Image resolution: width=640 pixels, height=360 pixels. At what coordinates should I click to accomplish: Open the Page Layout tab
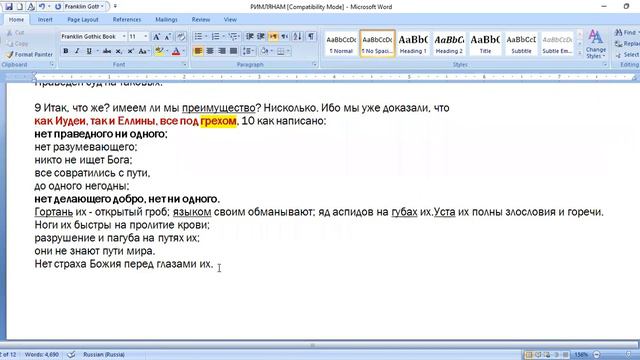point(83,20)
